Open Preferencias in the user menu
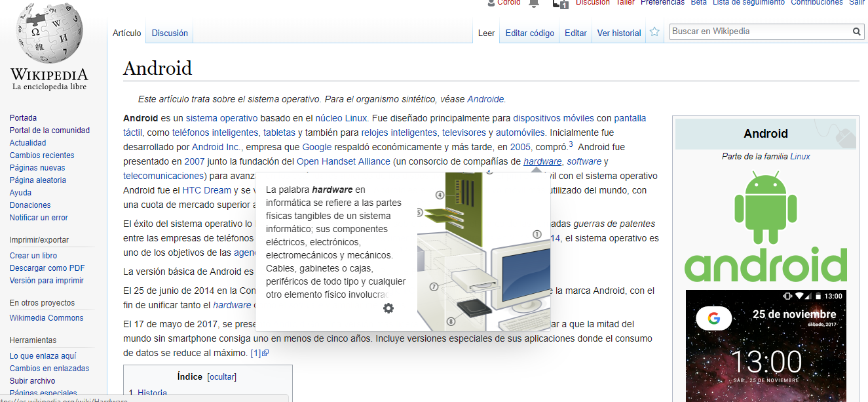Image resolution: width=868 pixels, height=402 pixels. coord(662,3)
